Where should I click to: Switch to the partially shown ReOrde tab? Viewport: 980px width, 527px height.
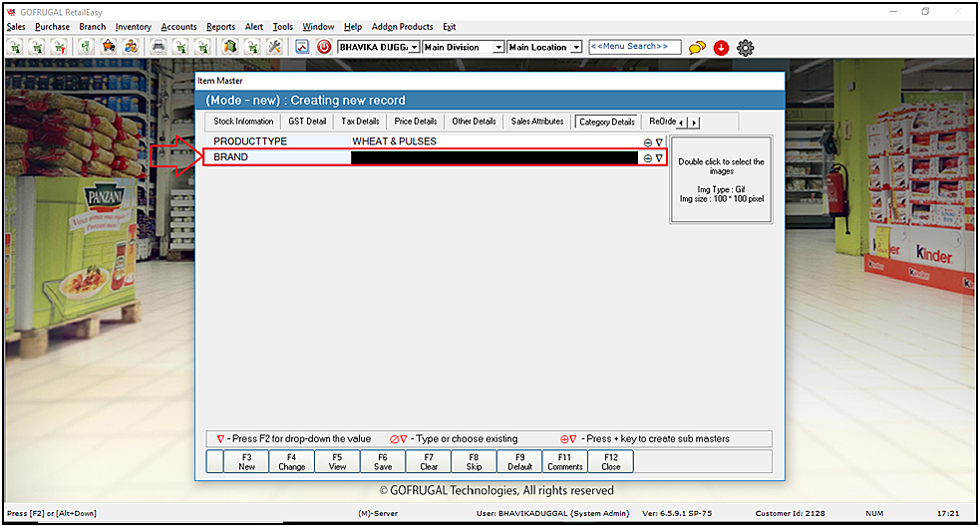coord(661,122)
